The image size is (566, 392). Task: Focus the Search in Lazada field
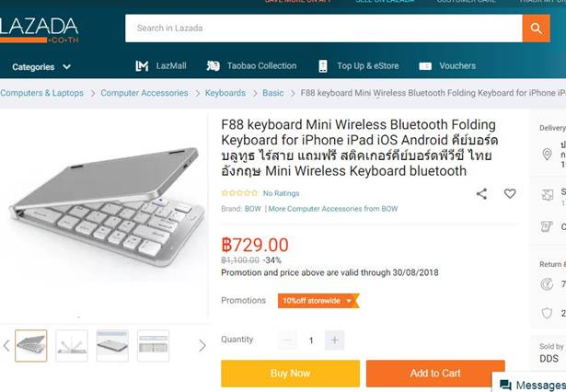[324, 29]
